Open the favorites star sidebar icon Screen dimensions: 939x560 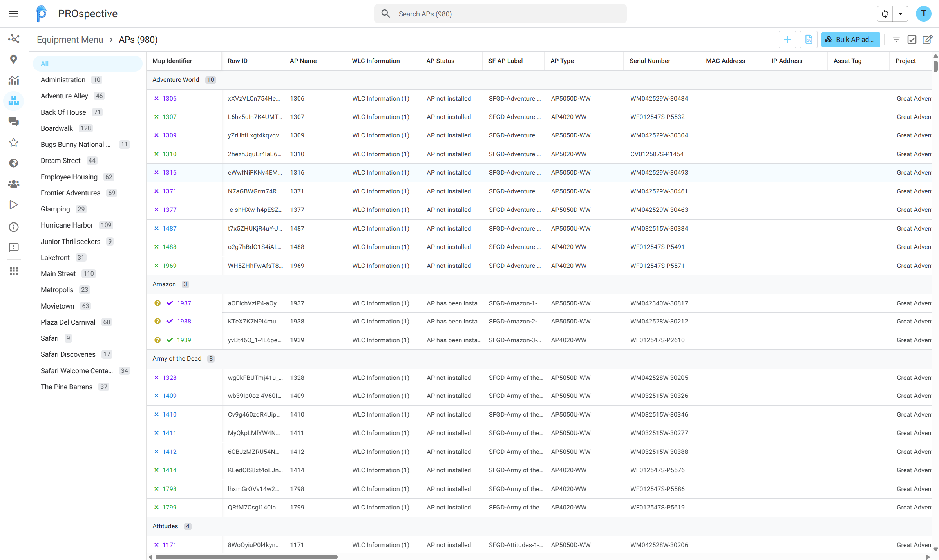14,142
